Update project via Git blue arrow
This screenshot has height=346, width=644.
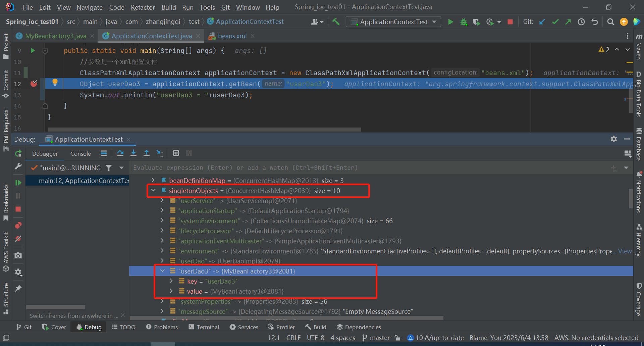click(542, 22)
